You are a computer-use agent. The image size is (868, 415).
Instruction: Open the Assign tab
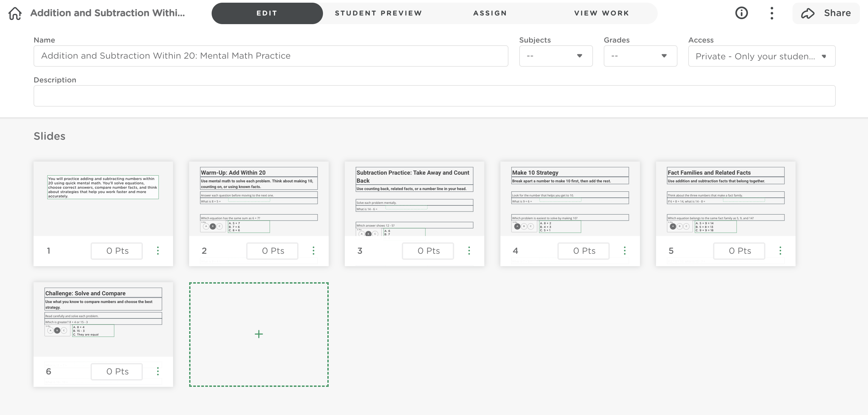point(490,13)
